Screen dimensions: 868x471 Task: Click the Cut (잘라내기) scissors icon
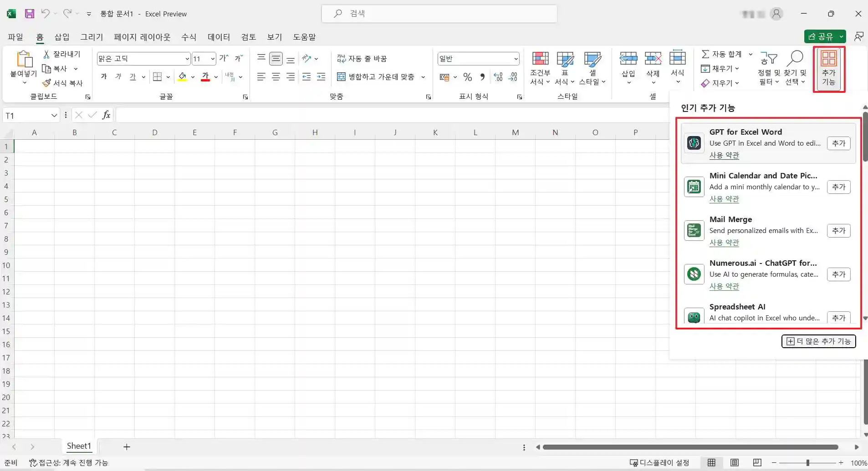(46, 54)
